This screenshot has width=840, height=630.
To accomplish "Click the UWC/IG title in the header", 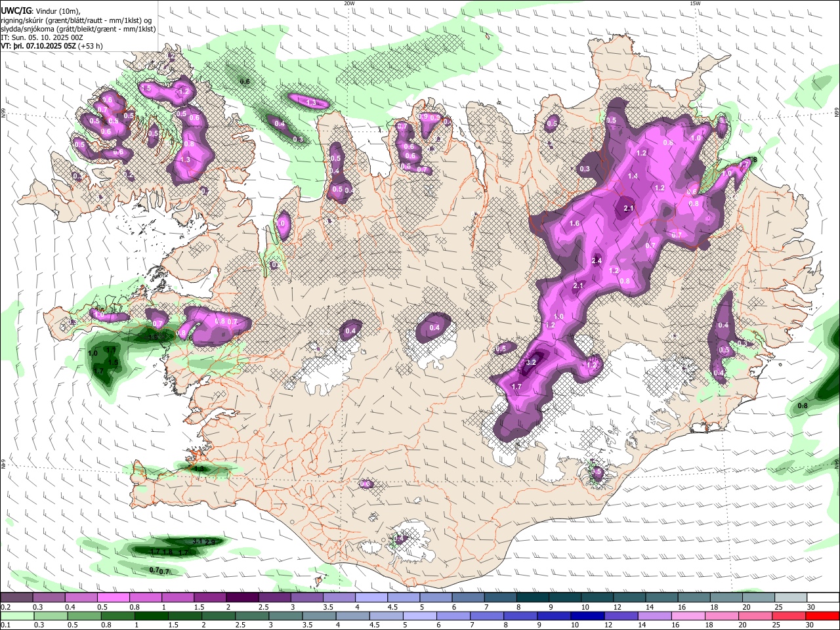I will pos(15,10).
